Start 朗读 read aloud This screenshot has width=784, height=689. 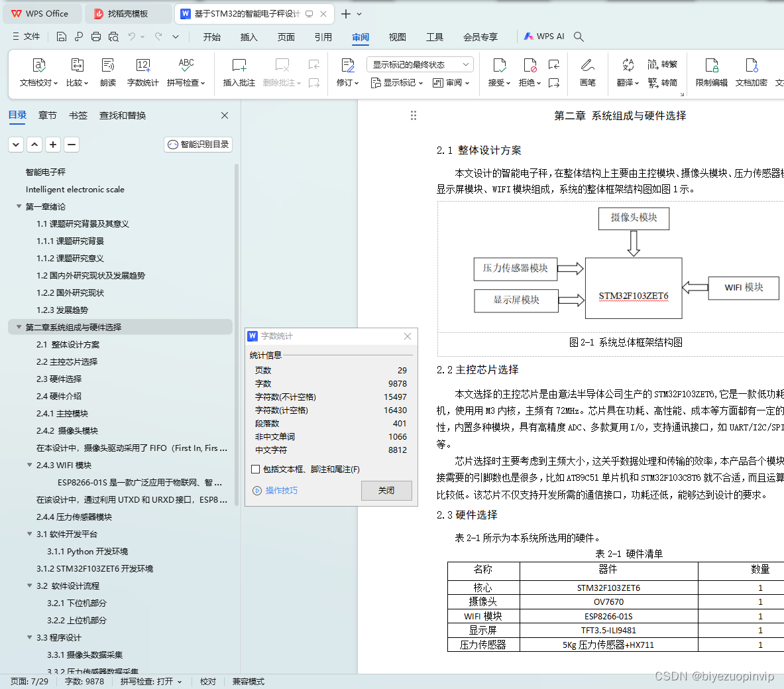pos(108,72)
